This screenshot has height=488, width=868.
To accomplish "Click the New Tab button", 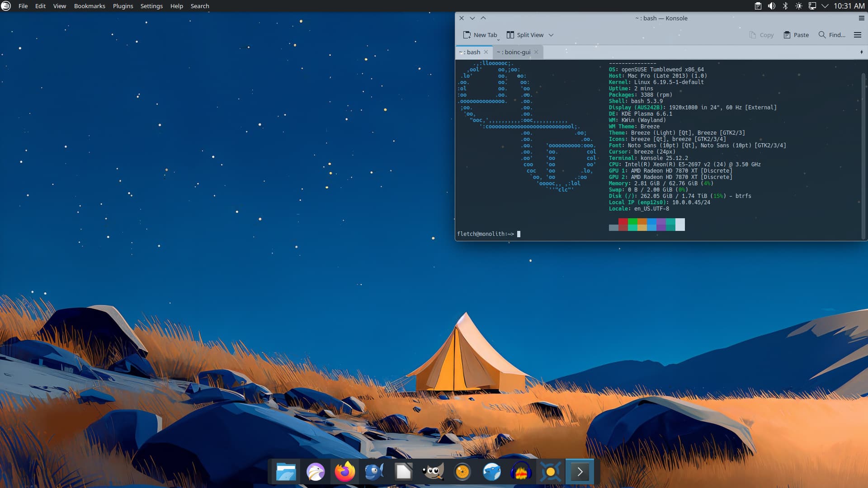I will [480, 35].
